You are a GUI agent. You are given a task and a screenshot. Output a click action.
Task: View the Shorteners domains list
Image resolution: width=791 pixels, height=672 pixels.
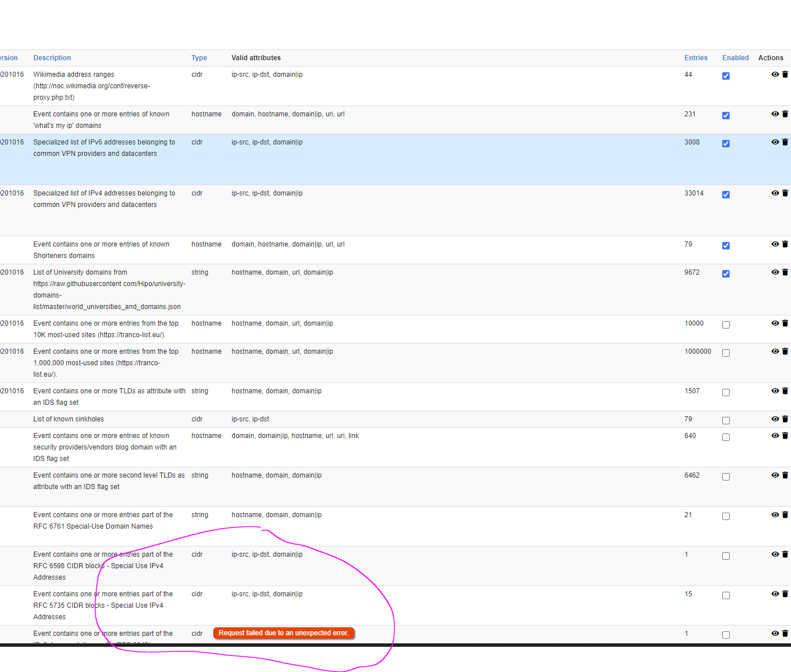tap(775, 244)
